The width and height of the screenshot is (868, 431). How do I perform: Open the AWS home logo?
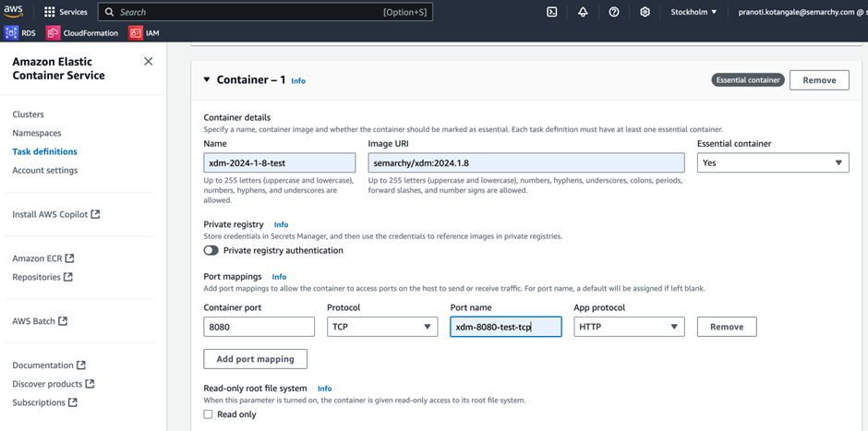pyautogui.click(x=15, y=12)
